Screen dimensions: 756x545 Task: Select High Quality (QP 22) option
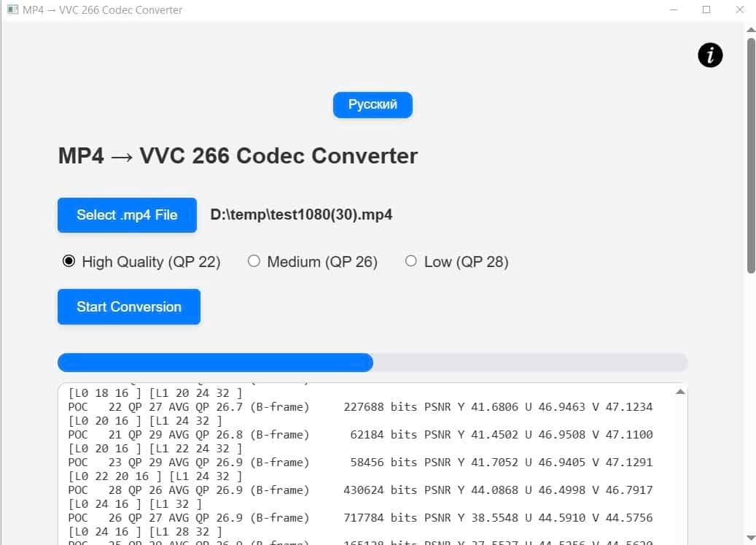(x=69, y=261)
